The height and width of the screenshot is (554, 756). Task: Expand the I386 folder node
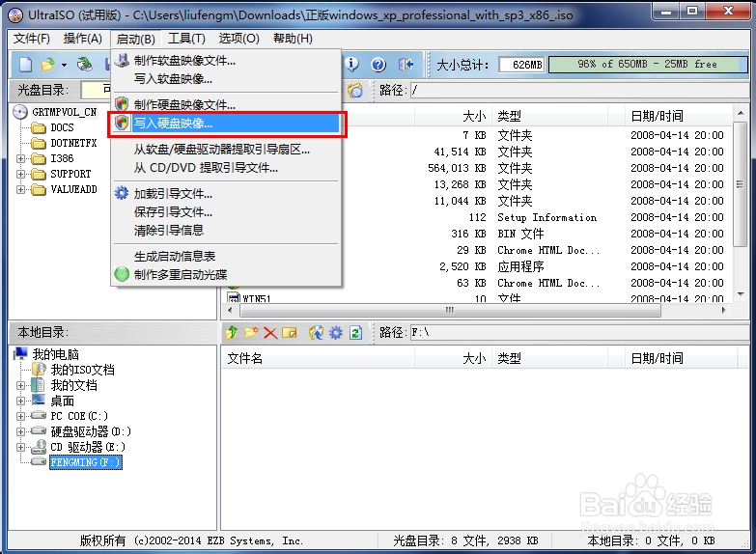(x=20, y=158)
